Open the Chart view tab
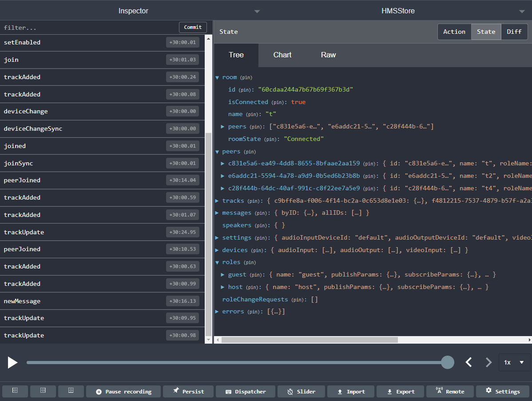 tap(282, 55)
